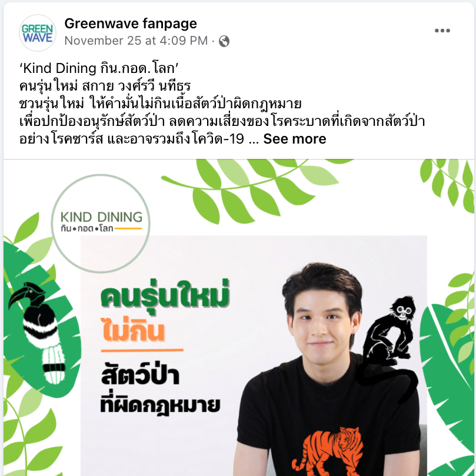Click the orange underline below ไม่กิน
Screen dimensions: 476x476
(142, 350)
